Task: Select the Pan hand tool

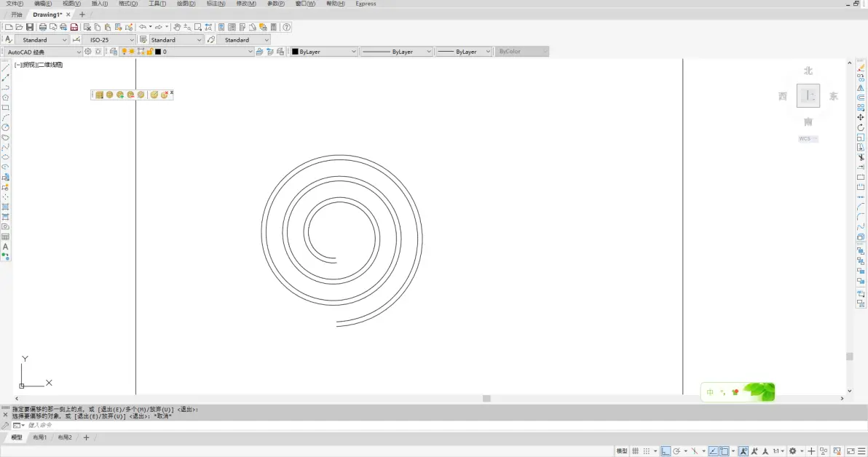Action: (x=177, y=27)
